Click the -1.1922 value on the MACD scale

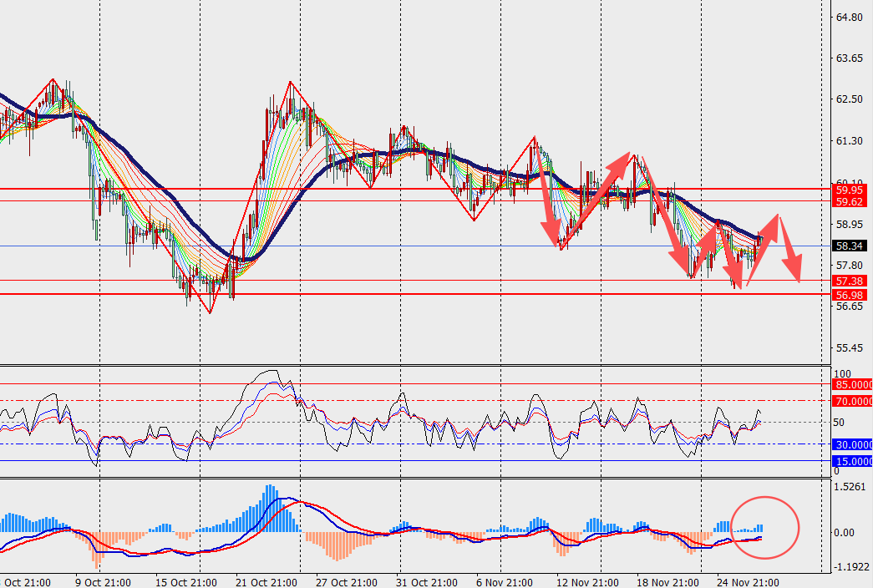point(850,566)
